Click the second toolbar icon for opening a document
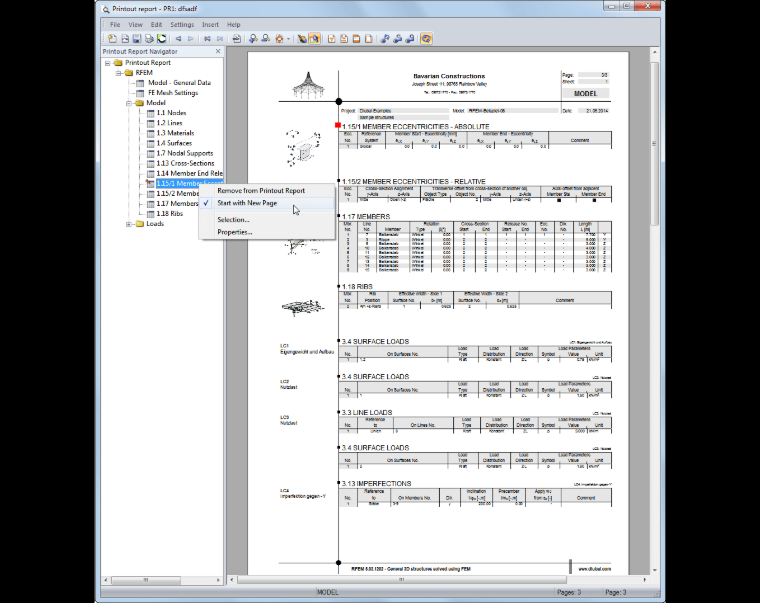 tap(125, 39)
